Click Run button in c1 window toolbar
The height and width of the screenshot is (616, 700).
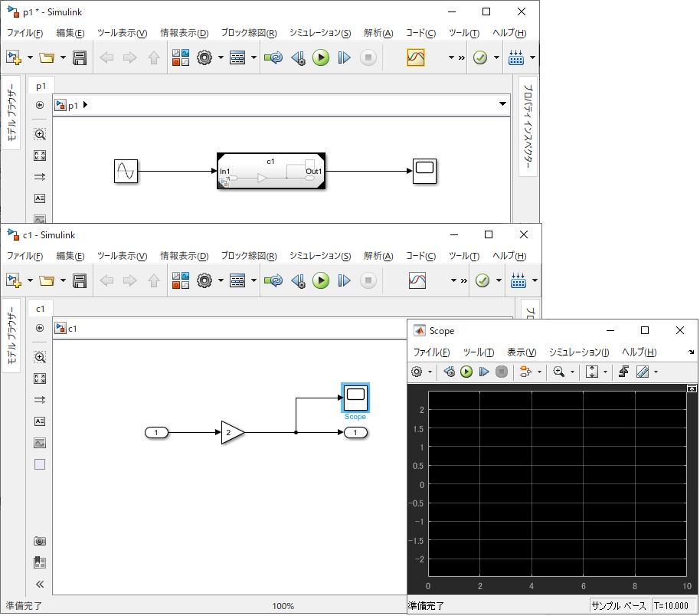click(x=321, y=280)
